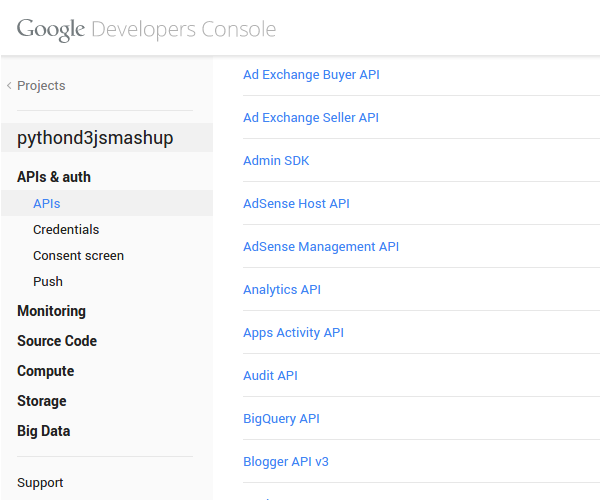This screenshot has width=600, height=500.
Task: Collapse the APIs & auth section
Action: click(x=54, y=177)
